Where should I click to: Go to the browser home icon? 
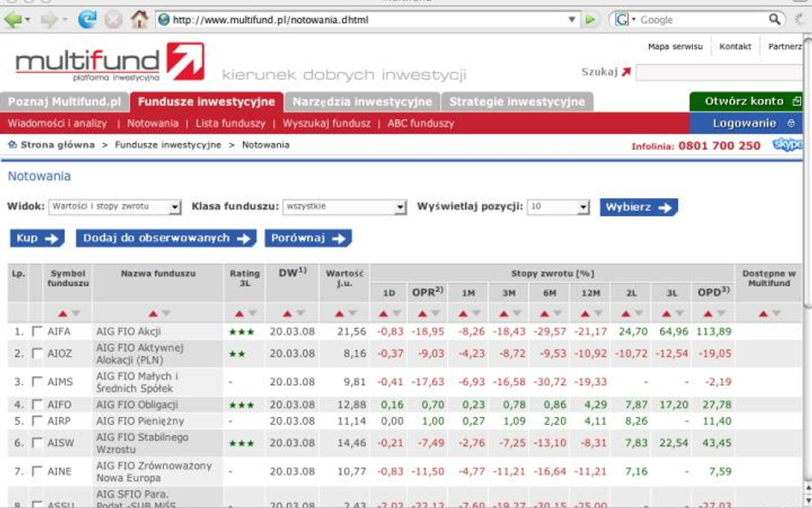[139, 19]
